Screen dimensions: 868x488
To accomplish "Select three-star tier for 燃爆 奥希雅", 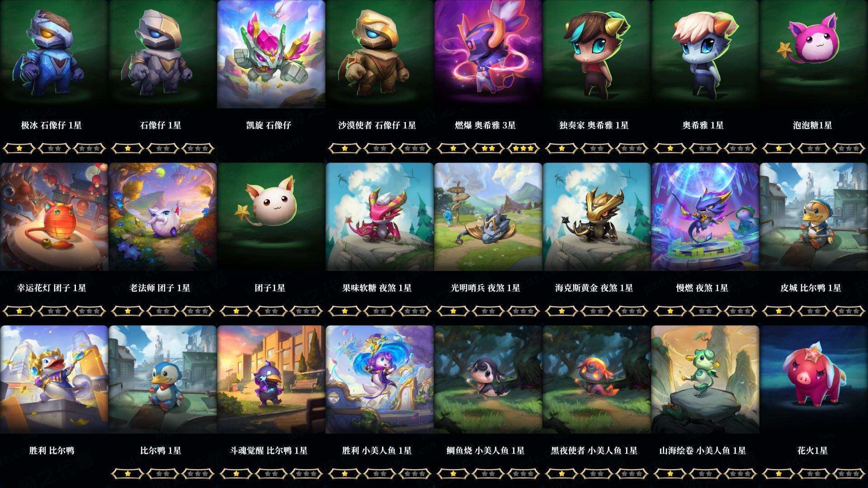I will (x=524, y=148).
